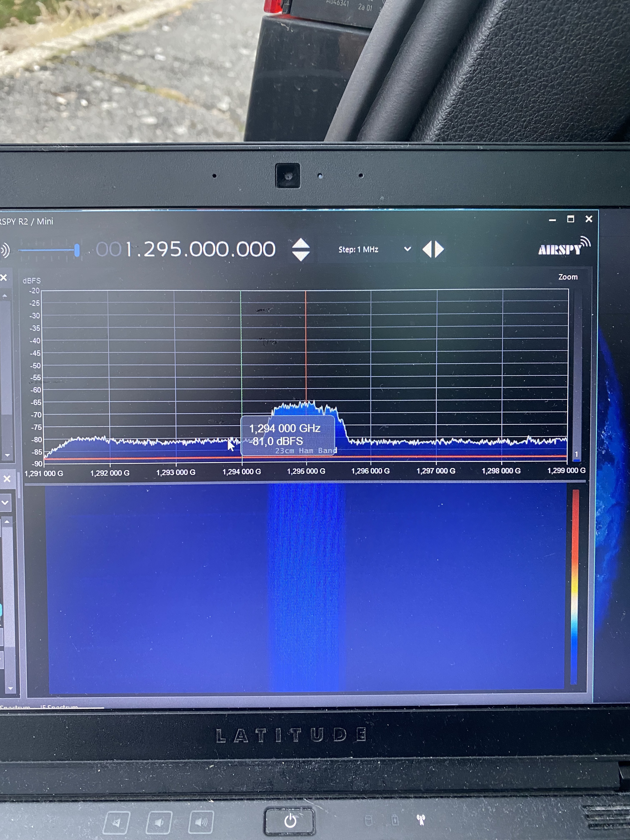Screen dimensions: 630x840
Task: Close the upper left side panel
Action: 4,277
